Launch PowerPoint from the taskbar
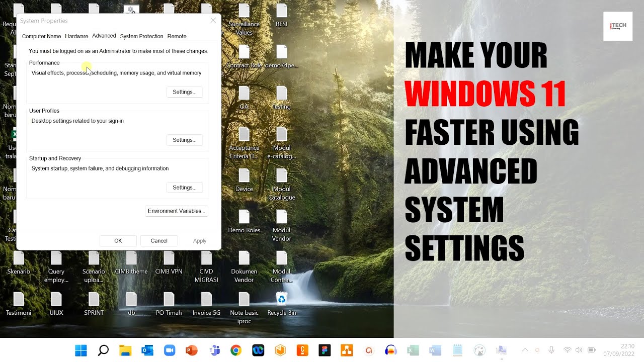644x362 pixels. pos(192,350)
